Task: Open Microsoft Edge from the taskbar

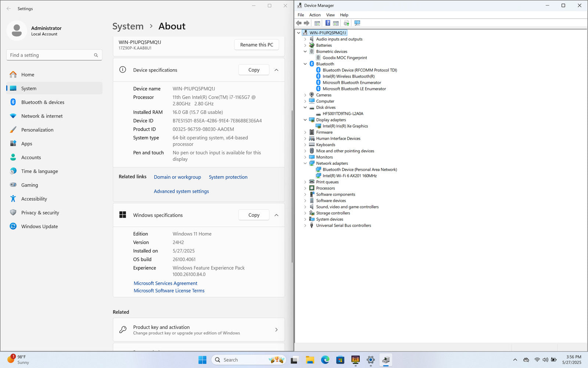Action: [x=325, y=360]
